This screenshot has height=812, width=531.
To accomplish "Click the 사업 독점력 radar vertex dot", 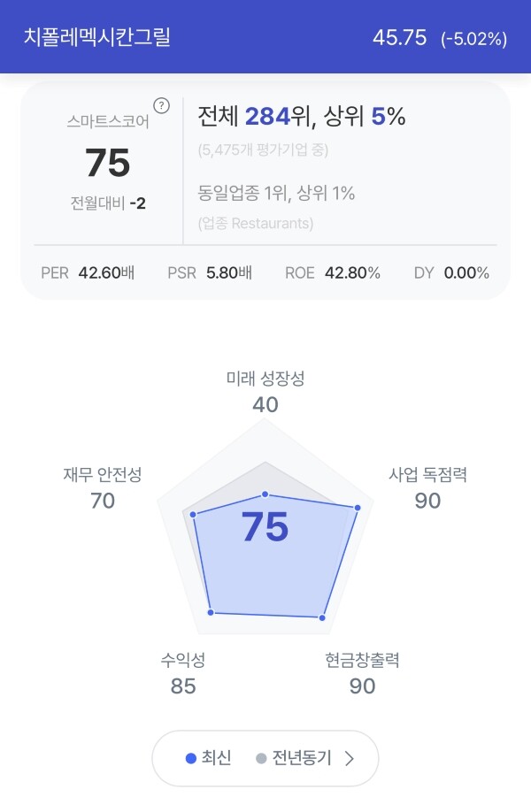I will [358, 508].
